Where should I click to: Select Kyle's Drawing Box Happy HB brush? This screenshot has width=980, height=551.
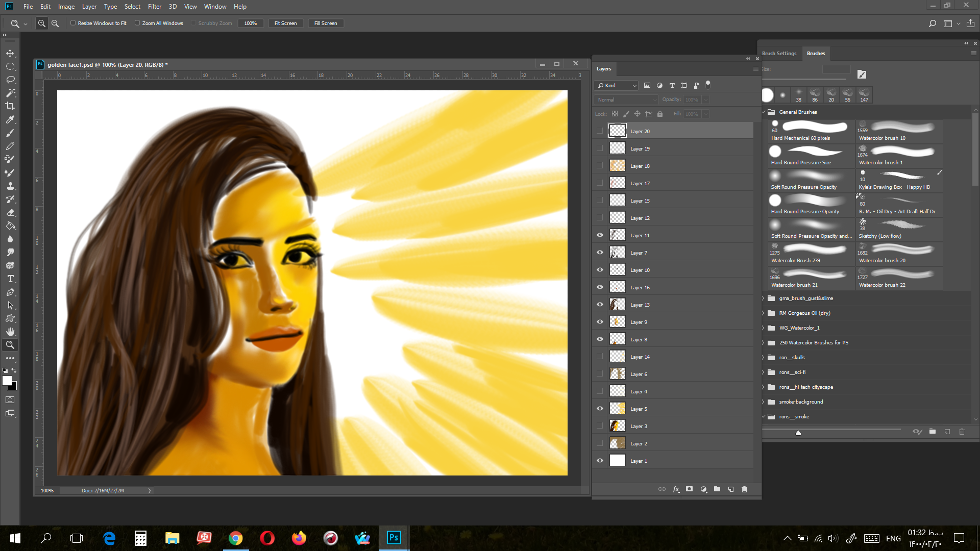pyautogui.click(x=899, y=180)
